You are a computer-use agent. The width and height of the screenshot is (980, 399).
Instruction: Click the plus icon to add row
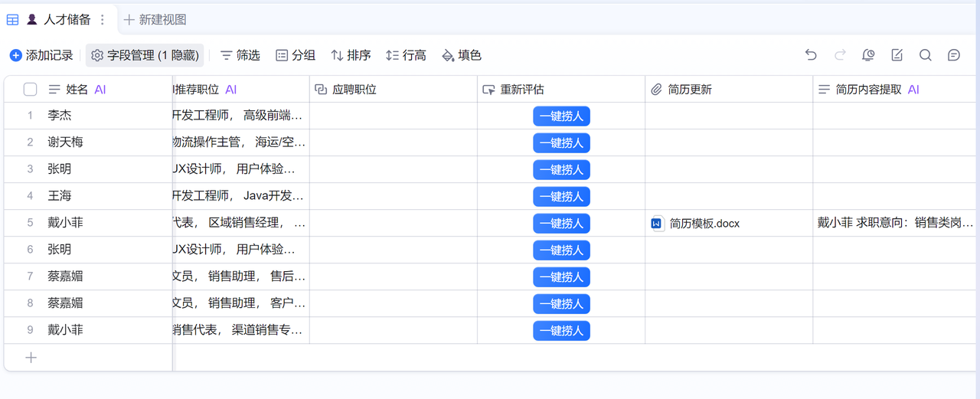point(31,358)
